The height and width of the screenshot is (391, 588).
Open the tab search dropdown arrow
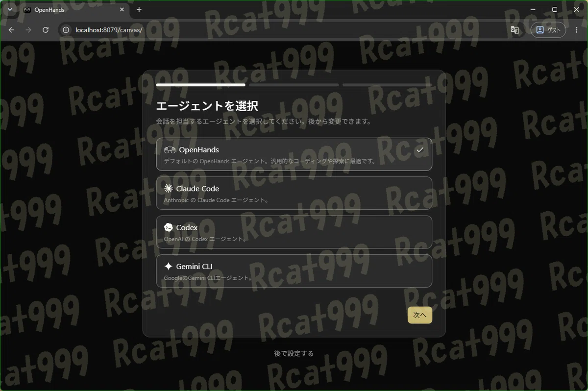click(9, 9)
